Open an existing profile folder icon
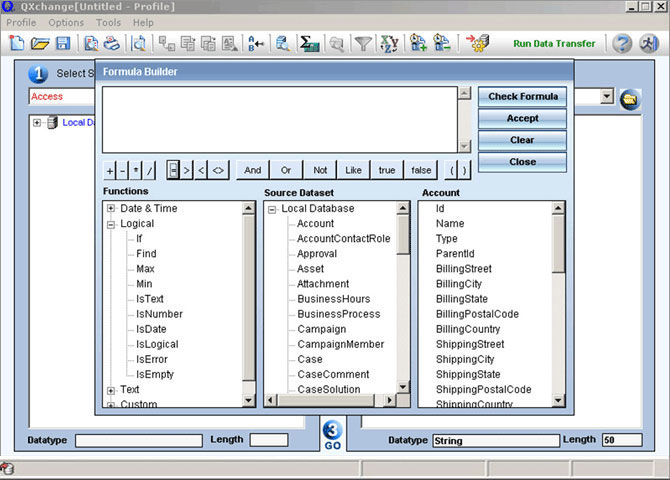The width and height of the screenshot is (670, 480). [x=40, y=43]
